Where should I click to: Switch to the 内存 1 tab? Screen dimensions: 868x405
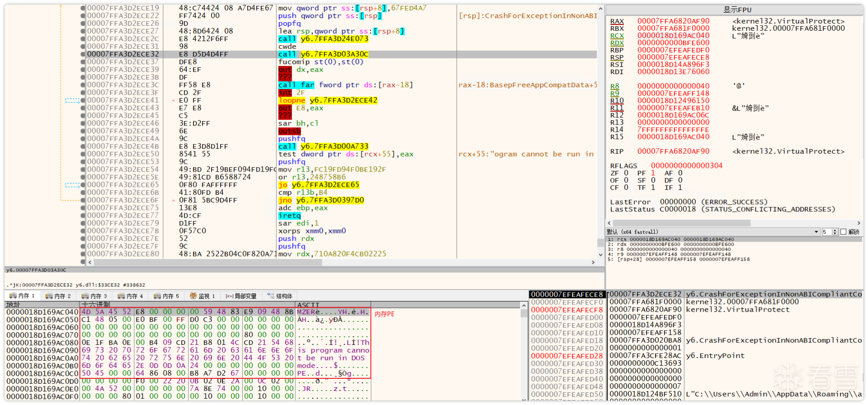pyautogui.click(x=22, y=296)
